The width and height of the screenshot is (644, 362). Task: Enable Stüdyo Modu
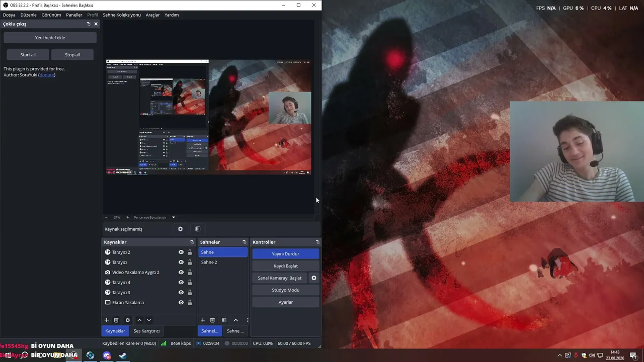[x=286, y=290]
